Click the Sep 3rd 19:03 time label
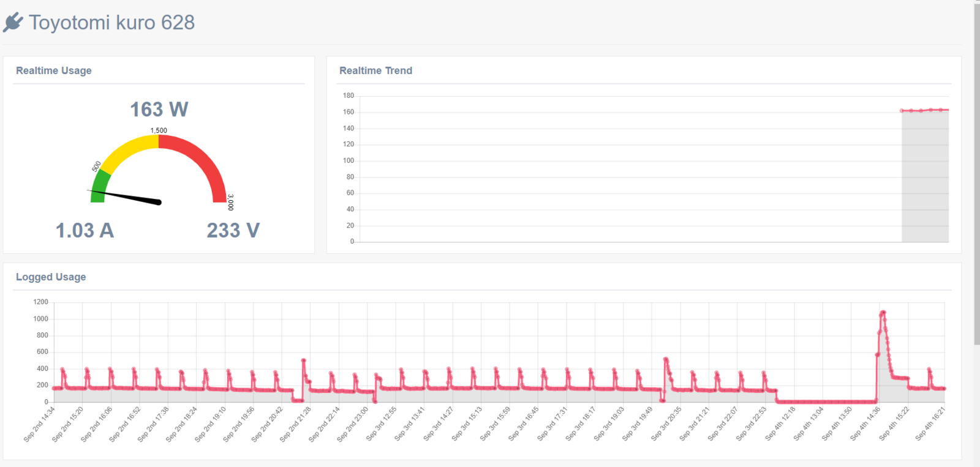Image resolution: width=980 pixels, height=467 pixels. coord(609,424)
